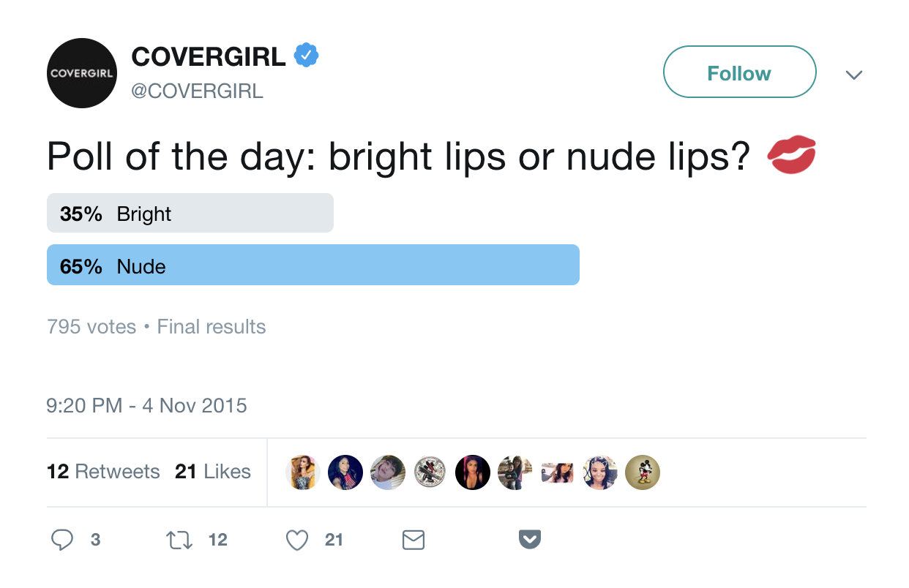Follow the COVERGIRL account
Screen dimensions: 909x588
(x=739, y=72)
